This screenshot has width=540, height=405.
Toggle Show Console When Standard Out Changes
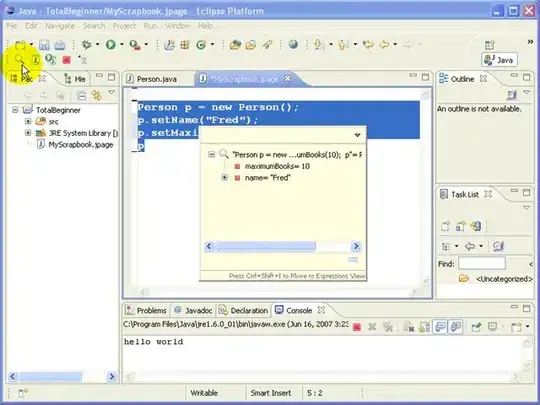tap(440, 327)
